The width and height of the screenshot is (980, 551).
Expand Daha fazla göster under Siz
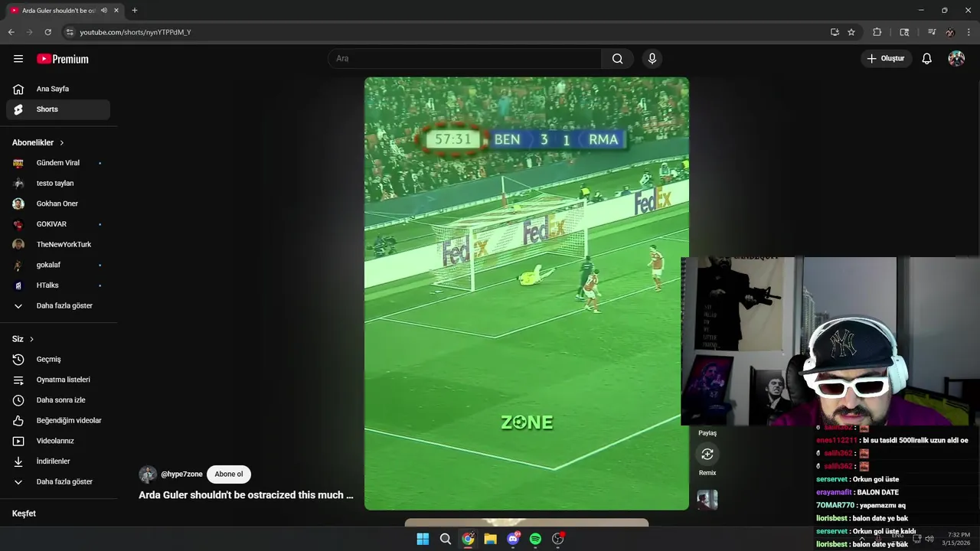coord(58,482)
